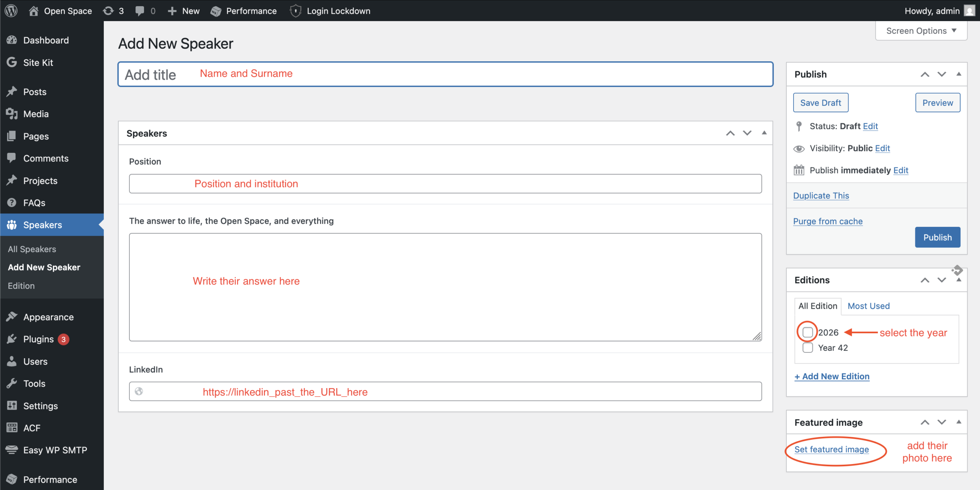Click the Preview button

[x=938, y=103]
